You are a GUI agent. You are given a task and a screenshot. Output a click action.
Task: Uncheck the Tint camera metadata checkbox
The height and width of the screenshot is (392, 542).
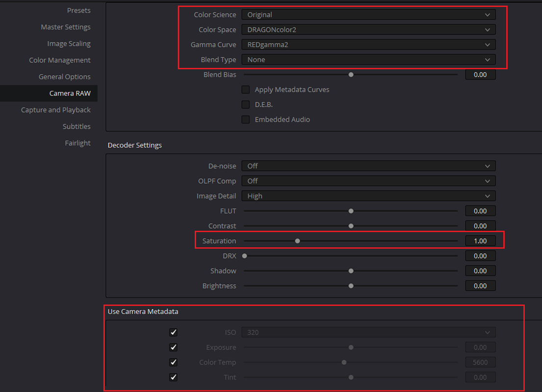click(174, 377)
